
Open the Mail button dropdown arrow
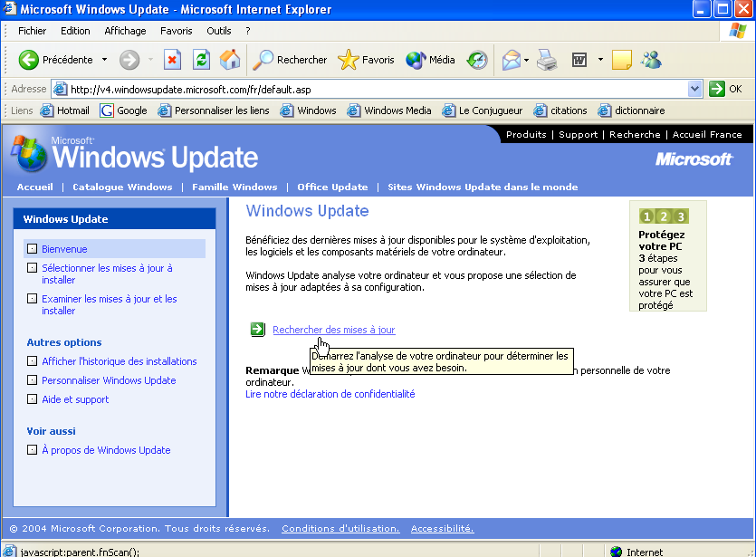coord(527,60)
